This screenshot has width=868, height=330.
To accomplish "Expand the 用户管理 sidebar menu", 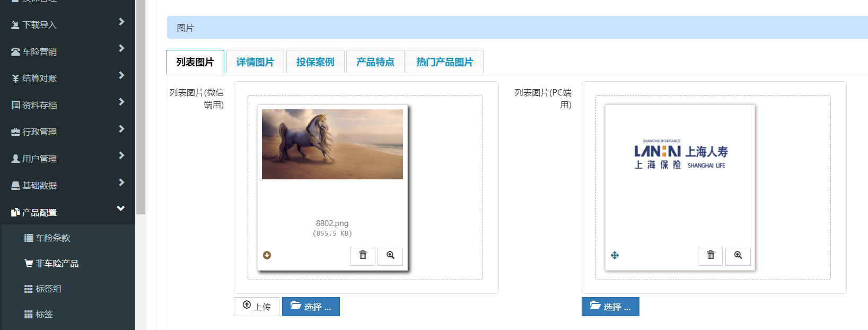I will 68,158.
